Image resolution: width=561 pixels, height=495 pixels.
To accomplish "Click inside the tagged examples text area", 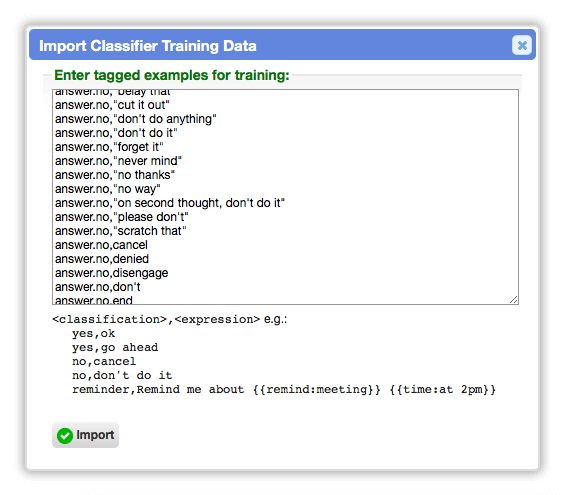I will pyautogui.click(x=285, y=197).
